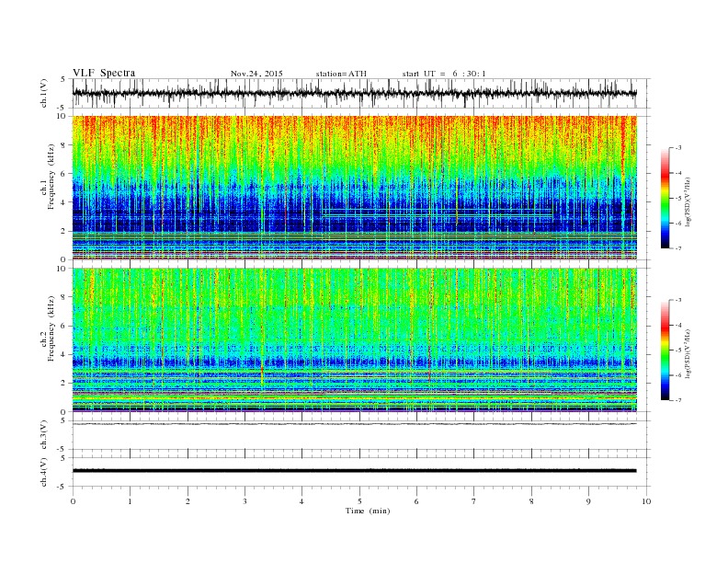Click the ch.2 color scale bar
The width and height of the screenshot is (728, 563).
click(665, 350)
